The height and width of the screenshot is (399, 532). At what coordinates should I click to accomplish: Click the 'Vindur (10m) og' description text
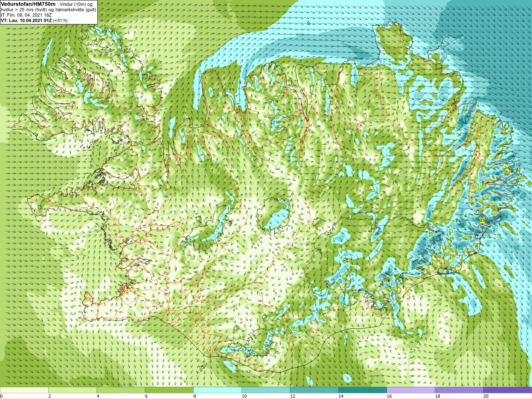point(76,4)
